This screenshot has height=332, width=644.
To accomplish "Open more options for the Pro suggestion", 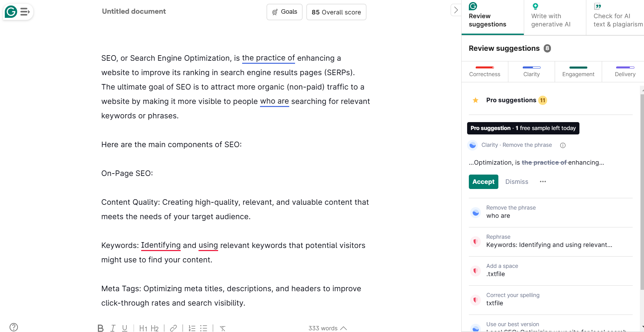I will pyautogui.click(x=543, y=182).
